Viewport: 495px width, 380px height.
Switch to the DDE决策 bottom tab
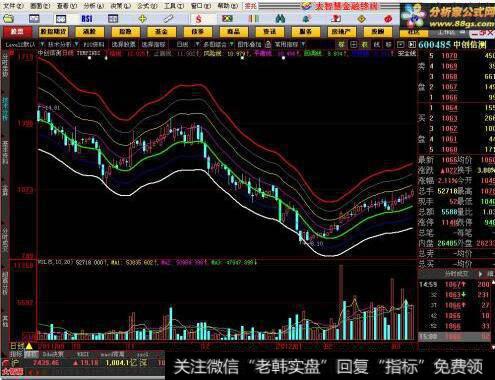[x=53, y=354]
